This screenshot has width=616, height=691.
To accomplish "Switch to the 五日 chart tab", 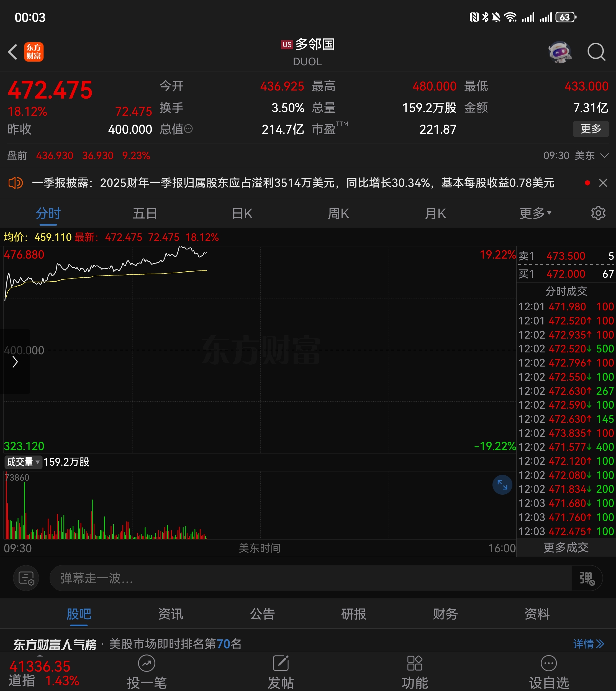I will (145, 214).
